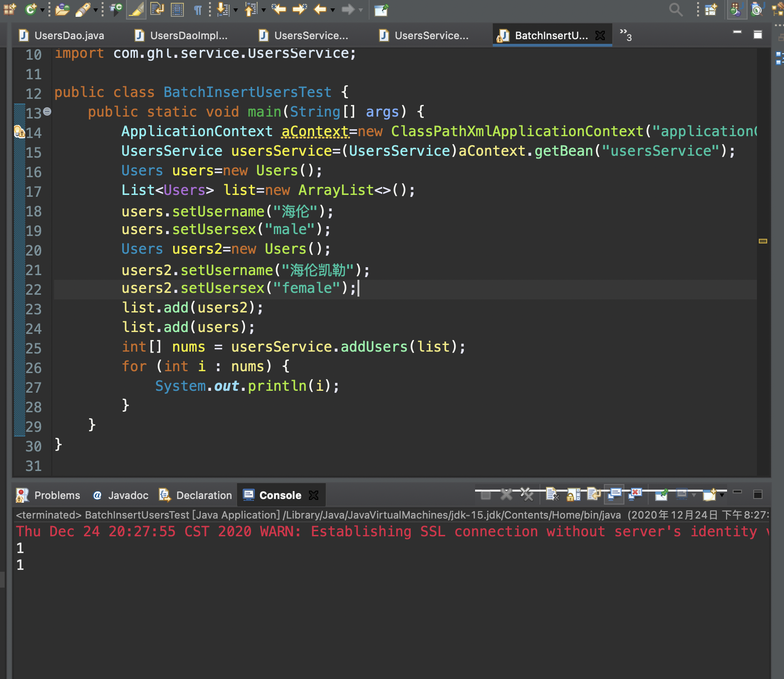Toggle Show Console on Standard Out
This screenshot has height=679, width=784.
pyautogui.click(x=615, y=494)
